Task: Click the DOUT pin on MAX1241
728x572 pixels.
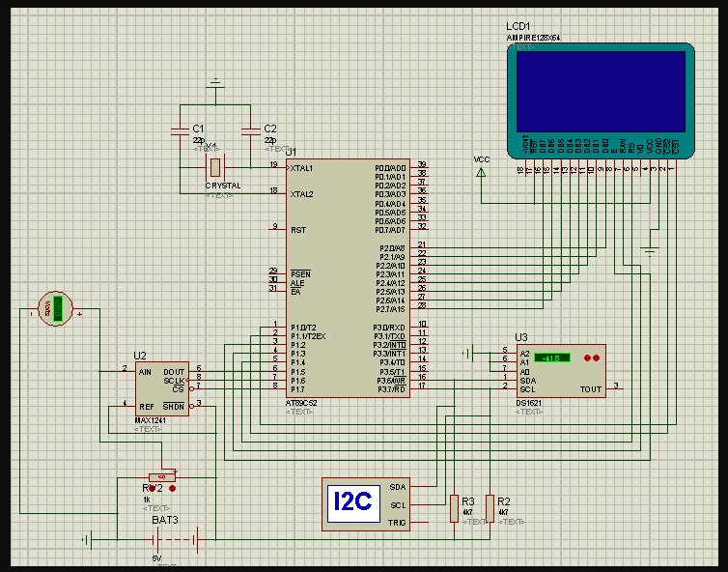Action: pos(174,372)
